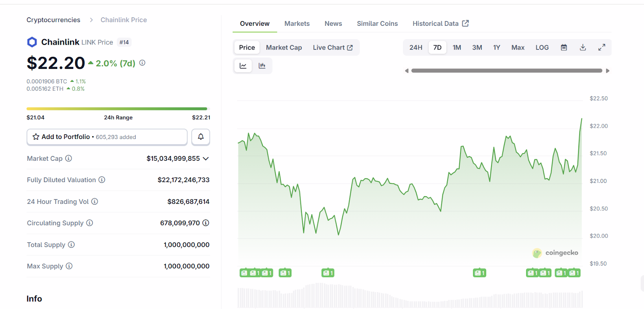Click the chart time range slider bar
Viewport: 644px width, 309px height.
tap(506, 71)
